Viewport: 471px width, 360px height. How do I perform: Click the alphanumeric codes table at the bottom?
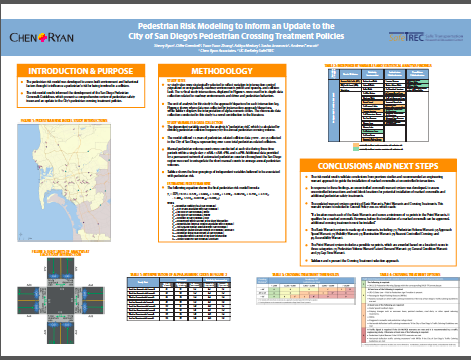pos(179,299)
